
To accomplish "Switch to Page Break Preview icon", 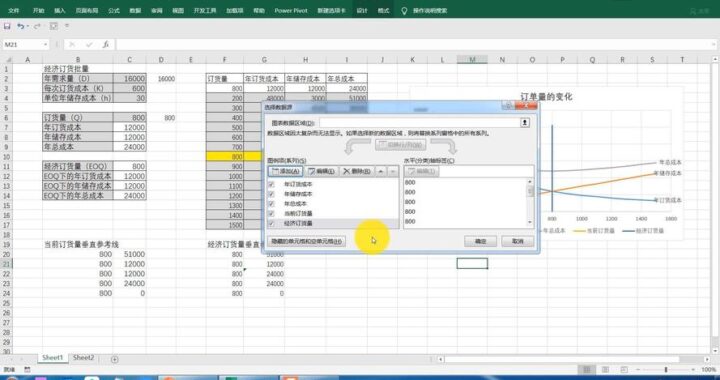I will click(x=624, y=369).
